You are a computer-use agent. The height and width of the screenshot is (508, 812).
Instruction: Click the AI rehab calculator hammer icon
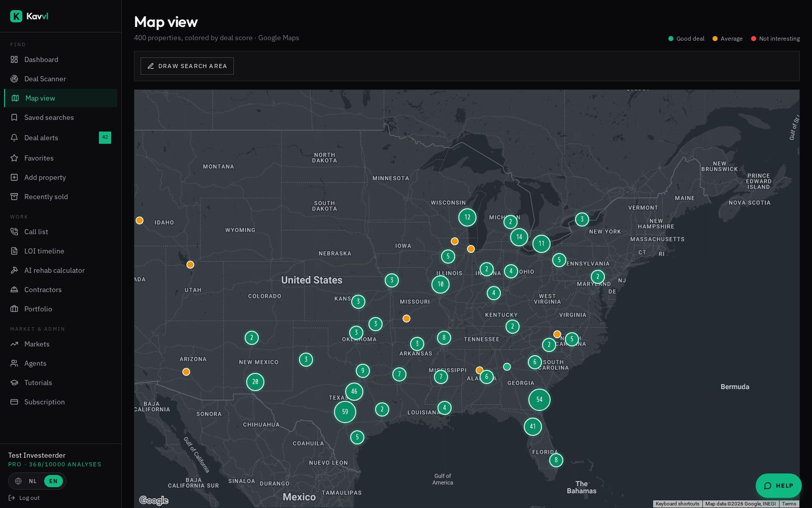click(x=14, y=270)
